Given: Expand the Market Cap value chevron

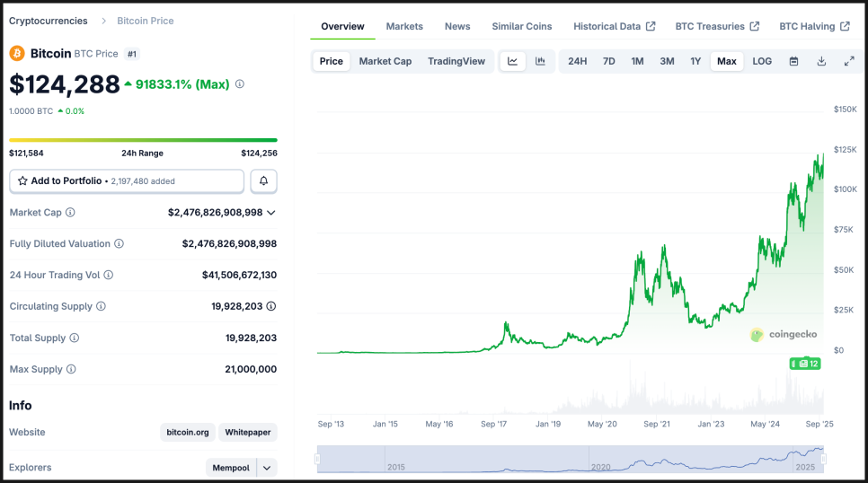Looking at the screenshot, I should click(x=271, y=213).
